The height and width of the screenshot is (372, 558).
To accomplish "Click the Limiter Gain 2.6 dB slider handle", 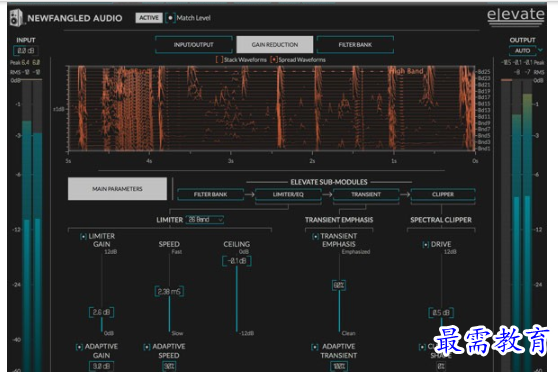I will pyautogui.click(x=101, y=313).
